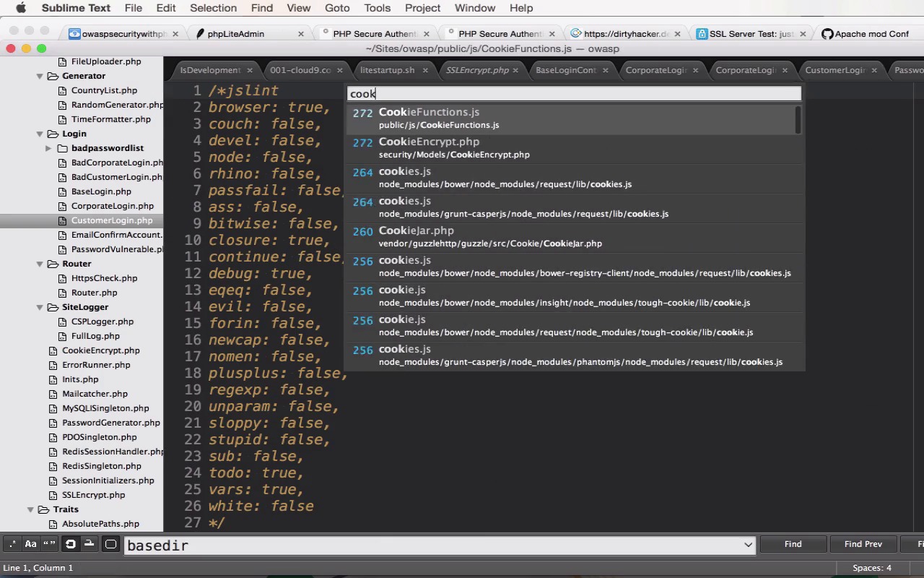Open the File menu
The width and height of the screenshot is (924, 578).
(x=133, y=8)
